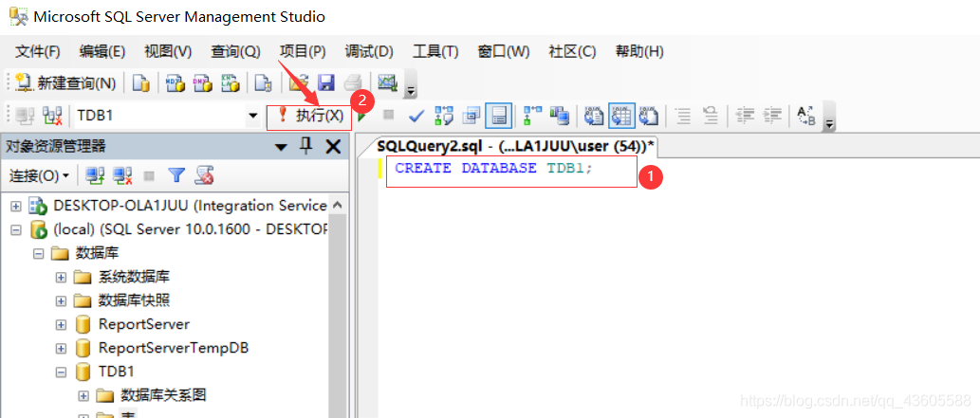Switch to the SQLQuery2.sql tab

[x=516, y=146]
